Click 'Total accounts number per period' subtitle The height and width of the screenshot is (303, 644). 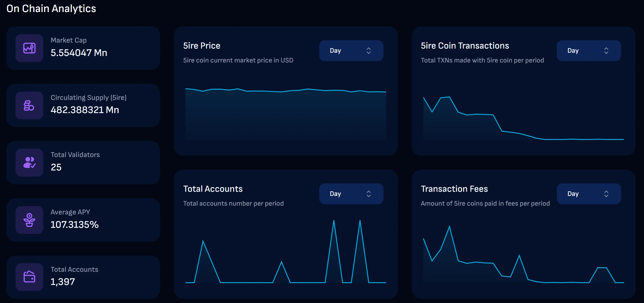pos(233,204)
